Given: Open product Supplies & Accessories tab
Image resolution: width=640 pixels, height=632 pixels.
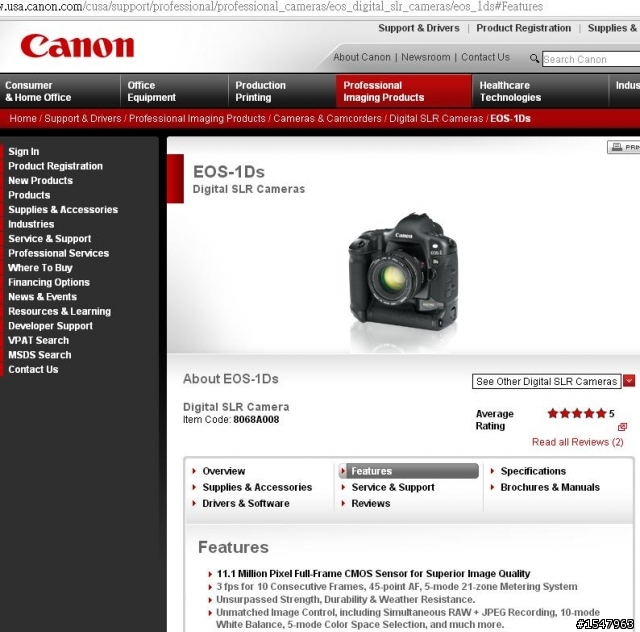Looking at the screenshot, I should click(x=257, y=487).
